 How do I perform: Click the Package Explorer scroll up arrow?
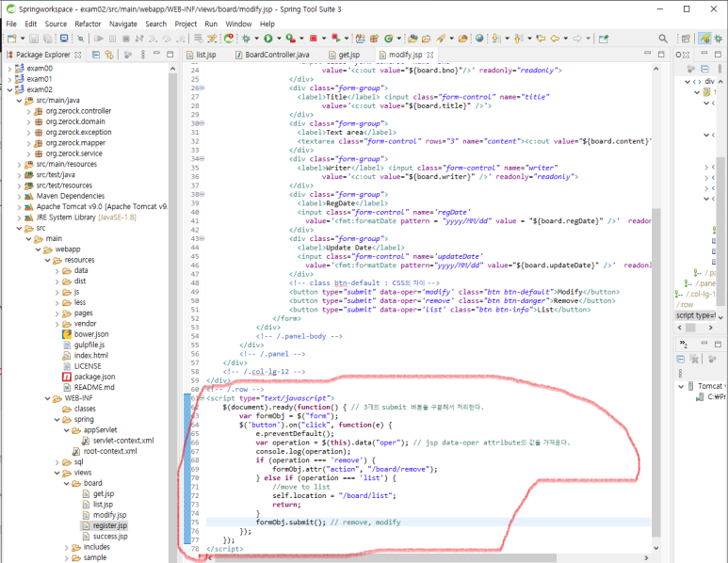[172, 69]
